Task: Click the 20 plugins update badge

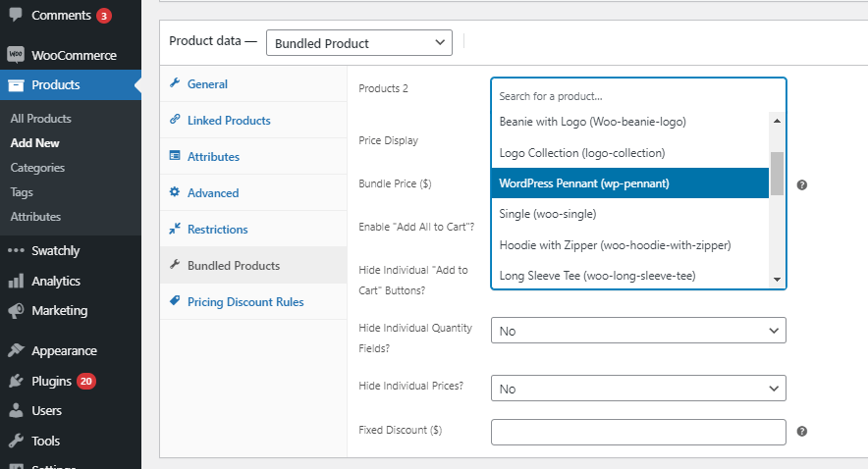Action: (x=85, y=381)
